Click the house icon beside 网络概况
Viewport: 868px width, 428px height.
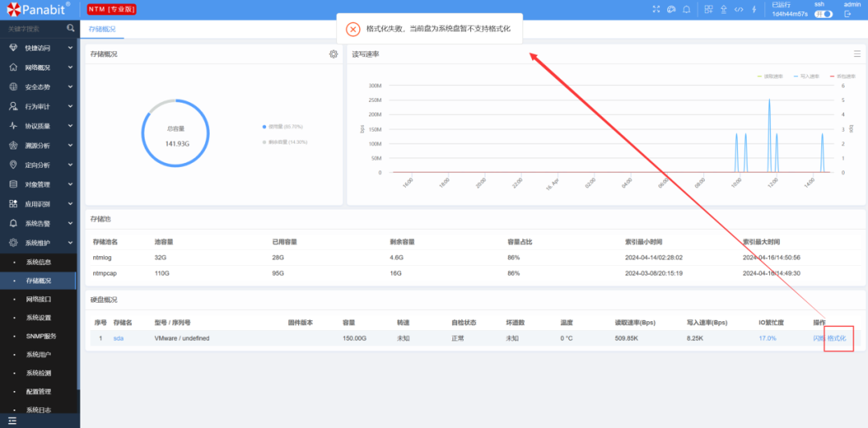click(14, 67)
